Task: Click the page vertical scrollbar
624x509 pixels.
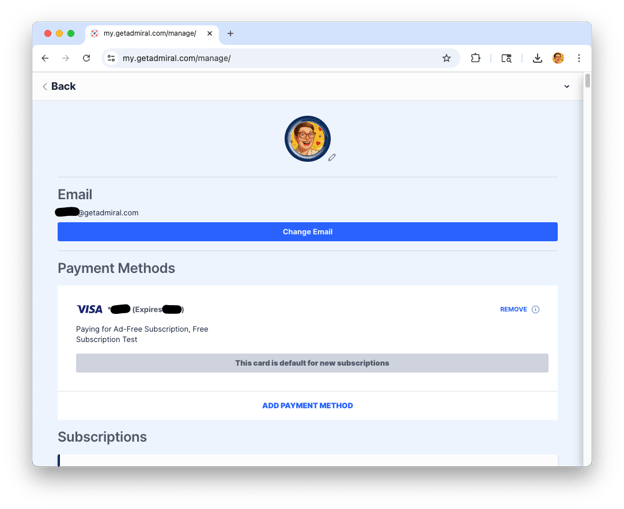Action: coord(587,269)
